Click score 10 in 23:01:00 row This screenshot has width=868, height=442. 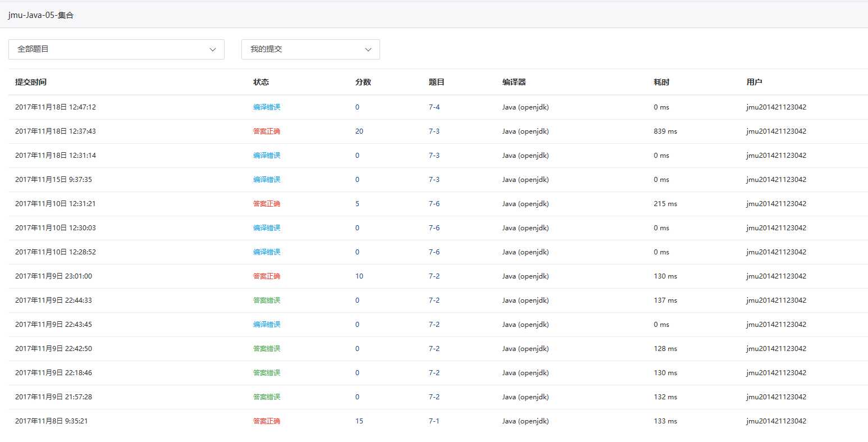point(359,276)
